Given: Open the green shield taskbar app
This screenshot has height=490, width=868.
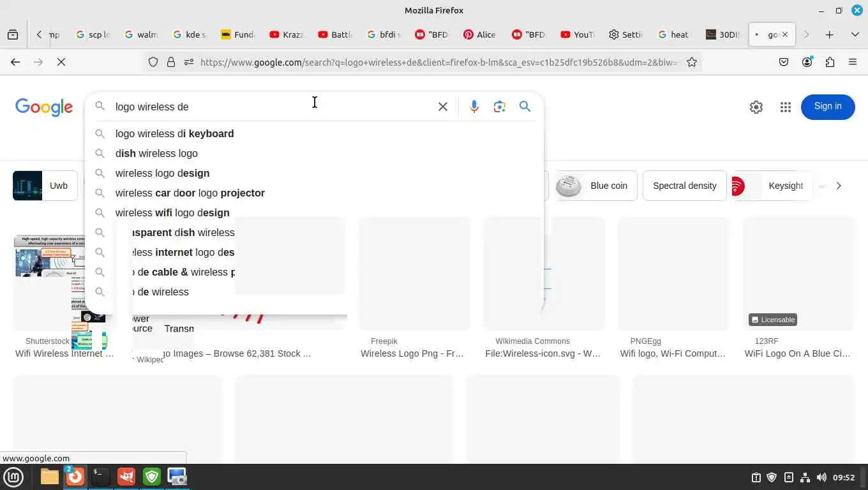Looking at the screenshot, I should 152,477.
